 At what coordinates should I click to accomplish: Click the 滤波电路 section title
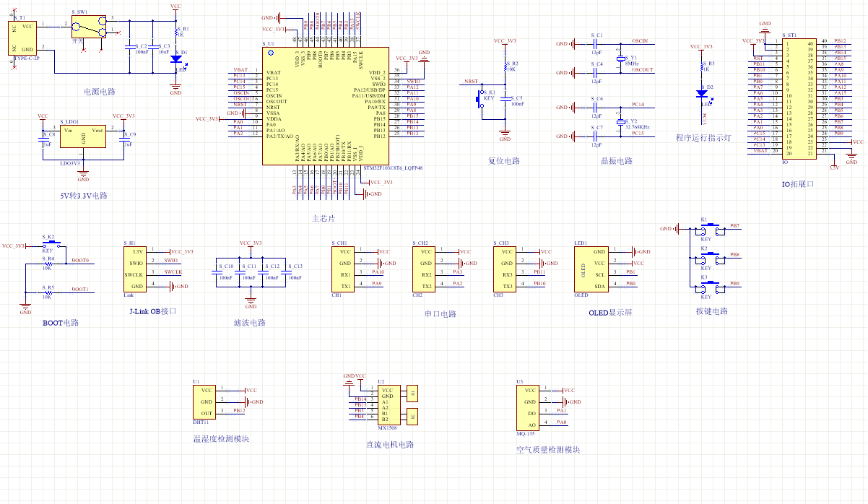click(250, 323)
